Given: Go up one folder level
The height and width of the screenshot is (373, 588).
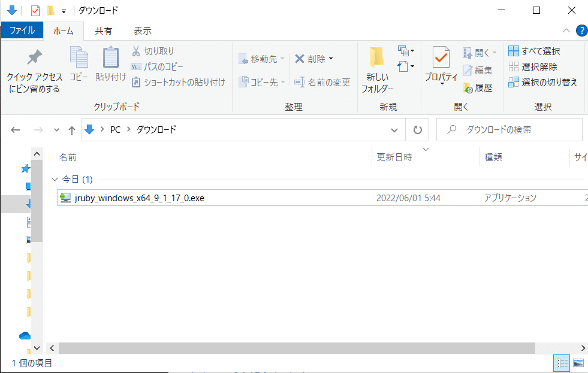Looking at the screenshot, I should [71, 130].
